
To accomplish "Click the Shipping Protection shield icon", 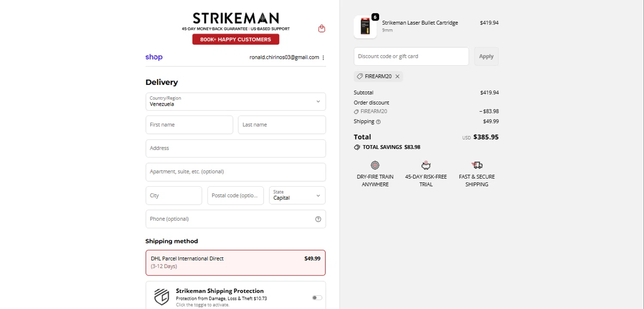I will 161,297.
